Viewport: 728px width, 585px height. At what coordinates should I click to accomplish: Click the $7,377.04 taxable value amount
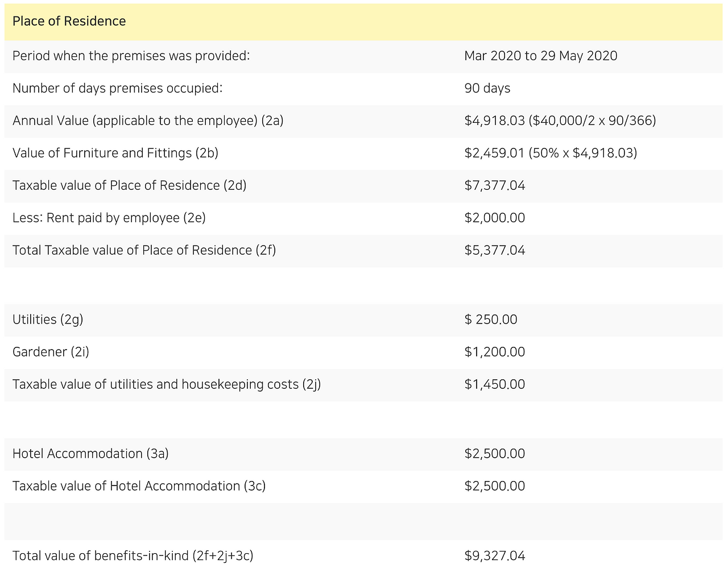(494, 186)
